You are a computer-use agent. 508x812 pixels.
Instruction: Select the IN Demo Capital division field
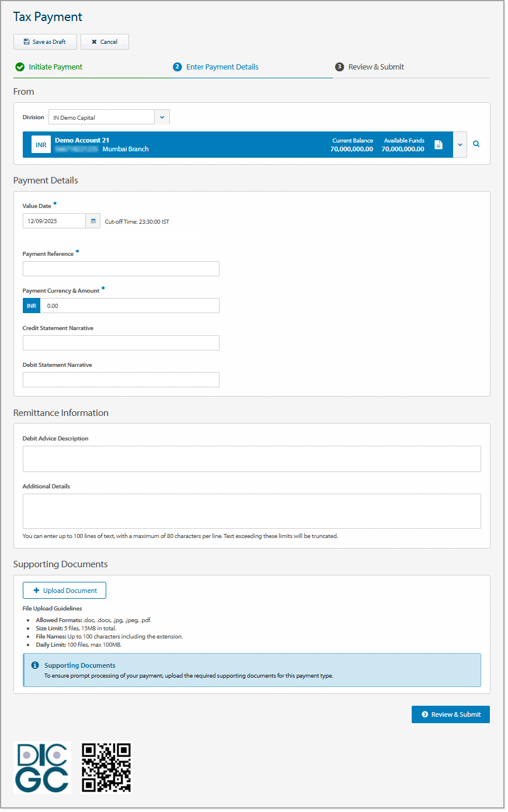(100, 117)
